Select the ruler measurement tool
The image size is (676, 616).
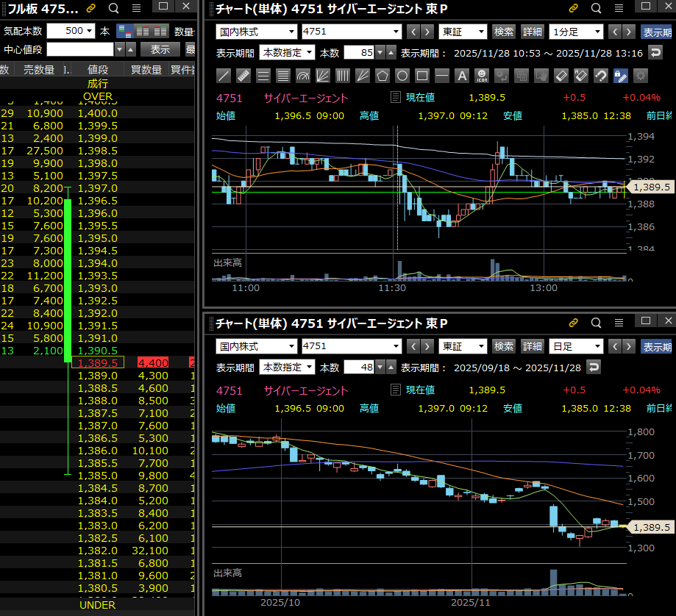pyautogui.click(x=244, y=76)
